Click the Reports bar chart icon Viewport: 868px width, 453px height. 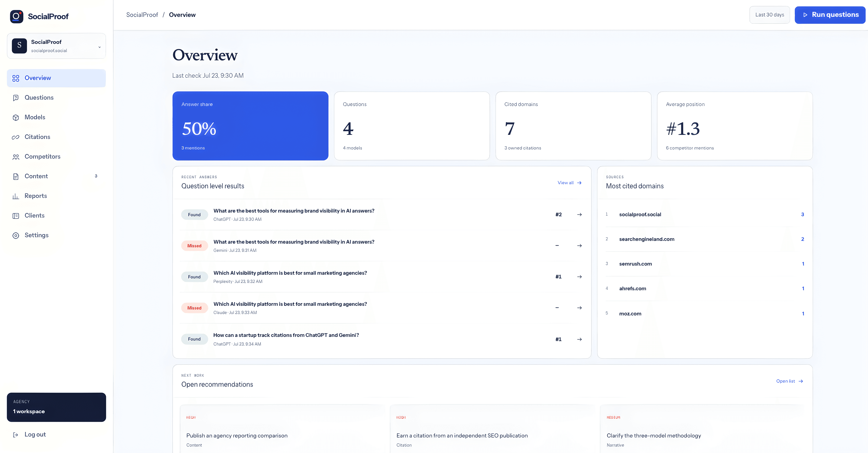coord(16,196)
